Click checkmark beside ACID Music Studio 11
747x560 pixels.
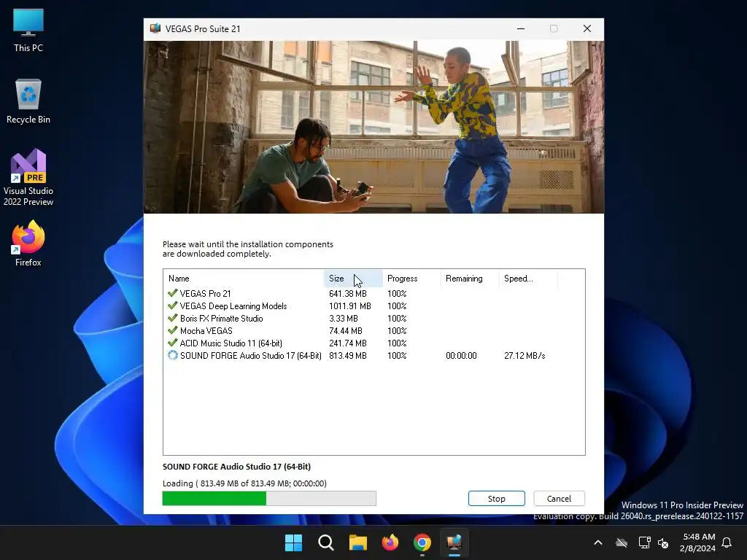pyautogui.click(x=172, y=343)
